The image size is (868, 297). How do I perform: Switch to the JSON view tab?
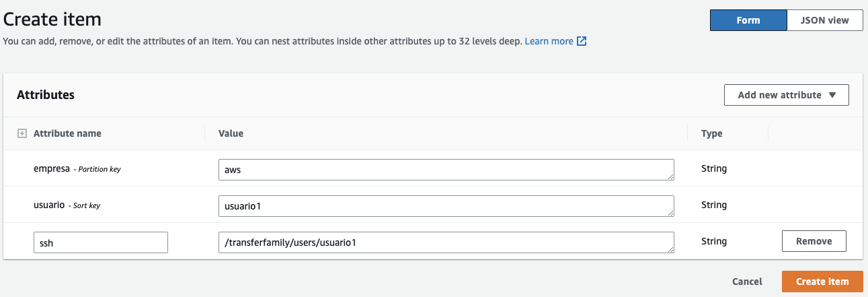coord(825,20)
